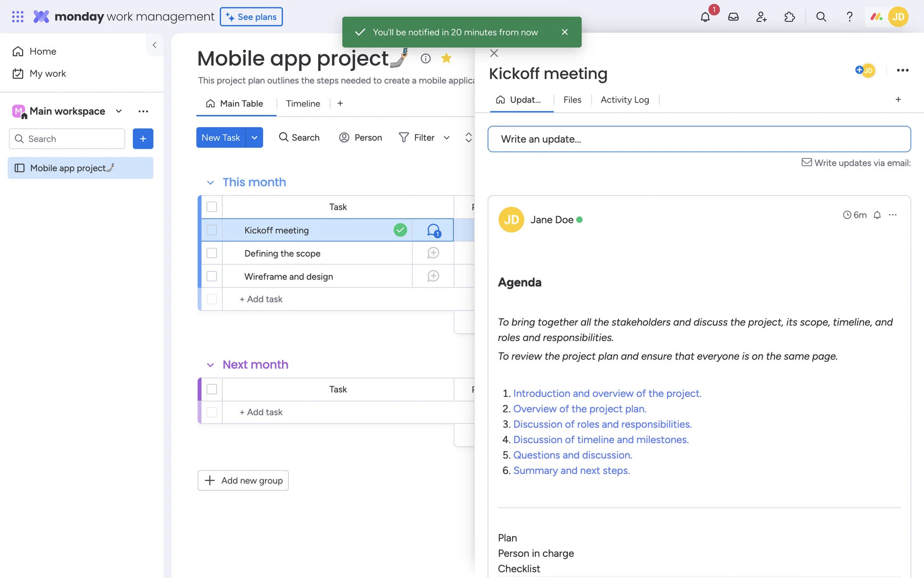Open the notifications bell

(705, 17)
